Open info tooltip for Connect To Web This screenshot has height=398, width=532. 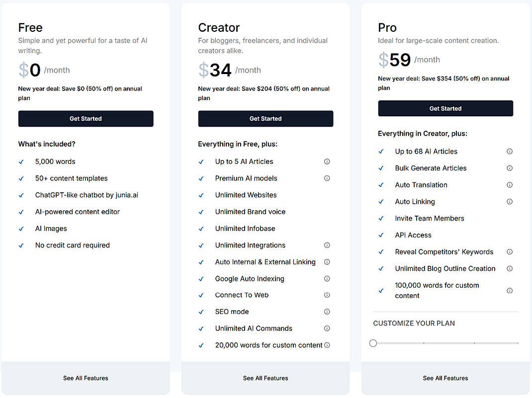(327, 295)
